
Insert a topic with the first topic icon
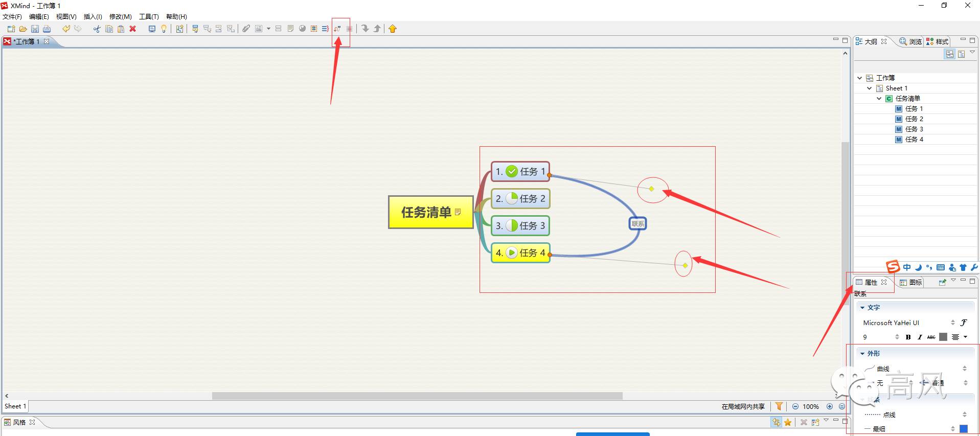pyautogui.click(x=195, y=29)
